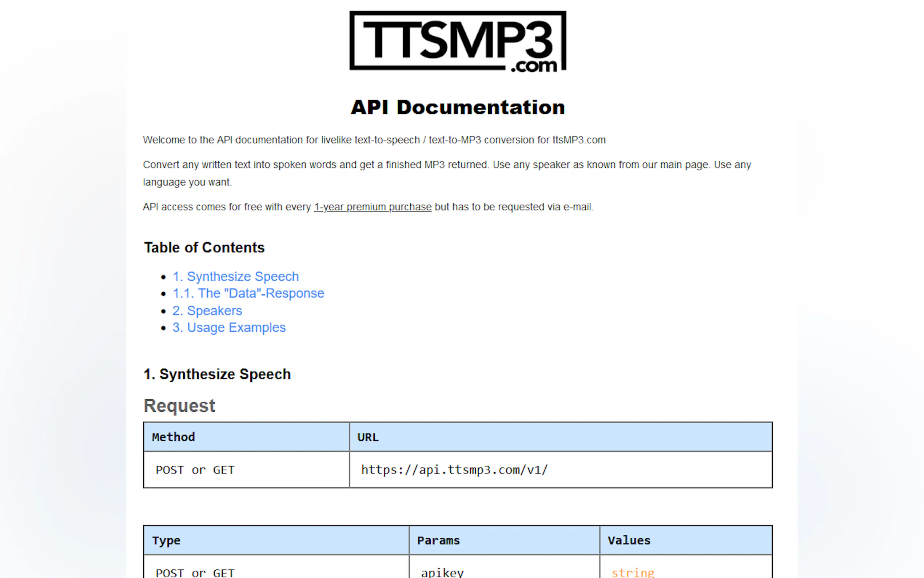The height and width of the screenshot is (578, 924).
Task: Click the 'Convert any written text' paragraph
Action: pyautogui.click(x=447, y=173)
